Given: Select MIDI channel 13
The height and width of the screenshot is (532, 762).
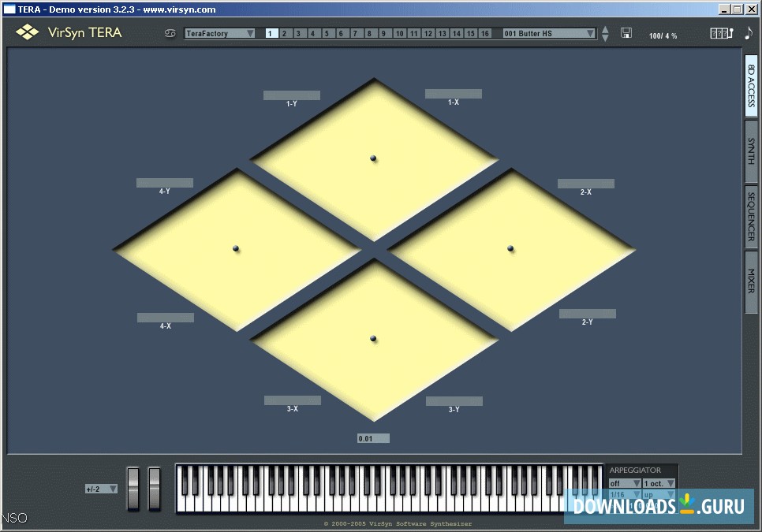Looking at the screenshot, I should coord(442,33).
